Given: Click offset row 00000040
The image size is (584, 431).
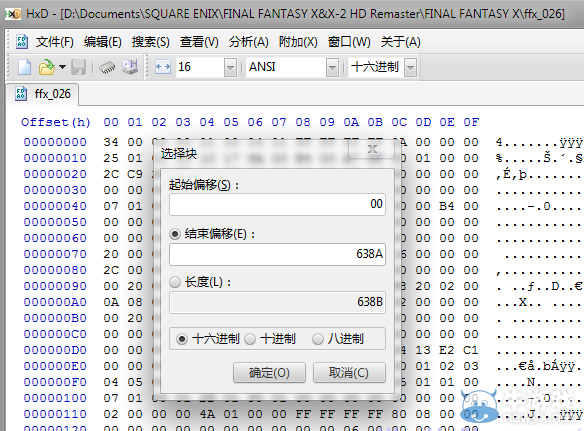Looking at the screenshot, I should pos(55,206).
